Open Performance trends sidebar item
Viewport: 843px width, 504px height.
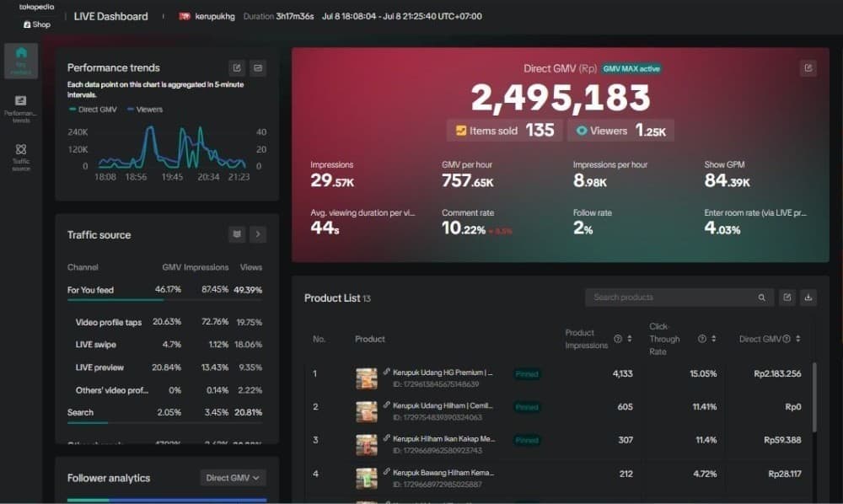pos(21,109)
